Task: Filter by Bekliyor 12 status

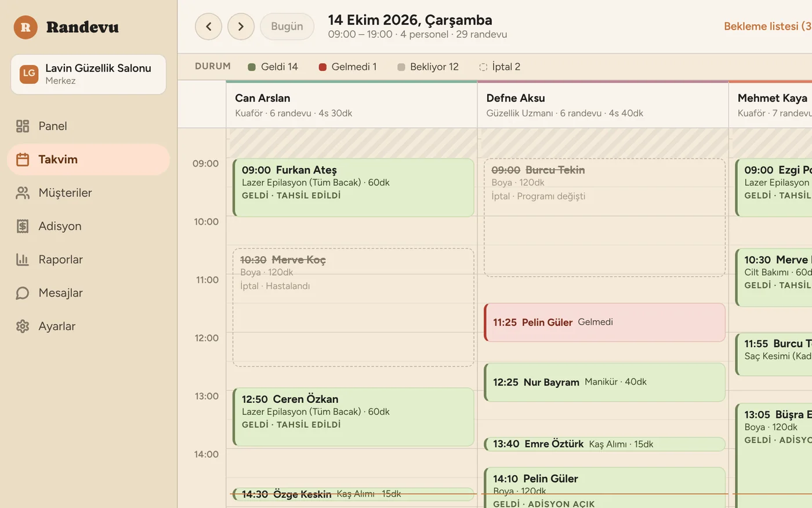Action: pos(427,67)
